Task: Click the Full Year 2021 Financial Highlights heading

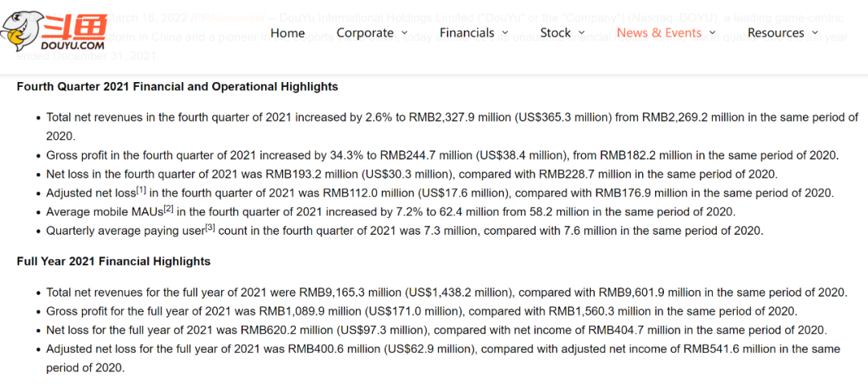Action: (x=113, y=261)
